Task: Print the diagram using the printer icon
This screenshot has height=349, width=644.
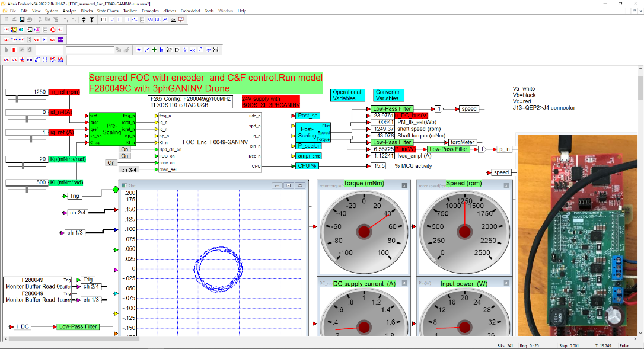Action: tap(30, 20)
